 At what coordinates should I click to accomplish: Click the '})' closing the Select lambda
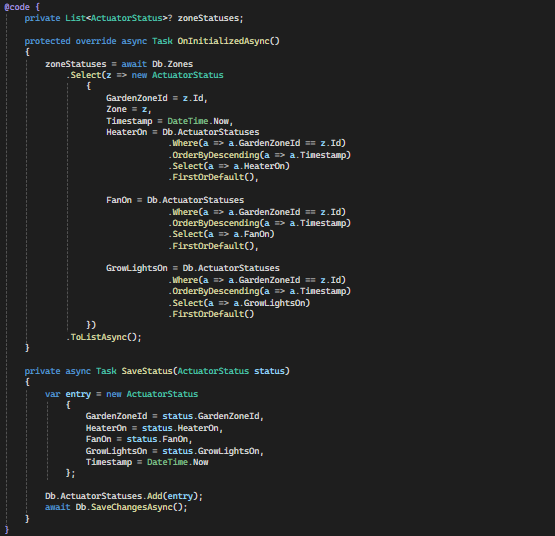pos(91,325)
